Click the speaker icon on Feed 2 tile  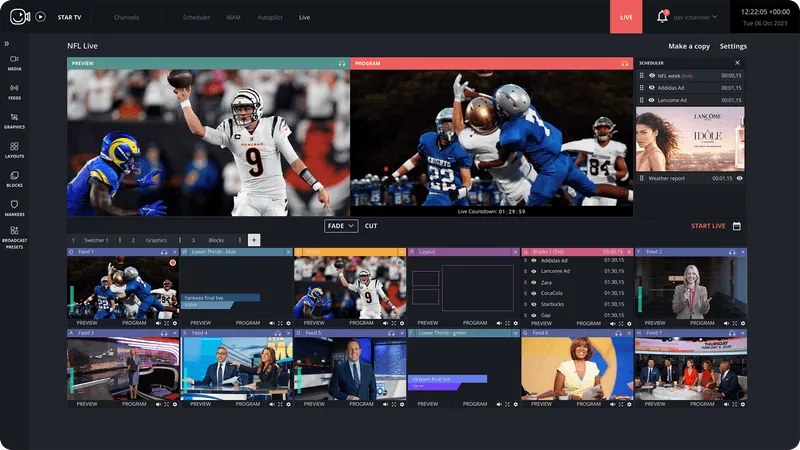tap(726, 323)
